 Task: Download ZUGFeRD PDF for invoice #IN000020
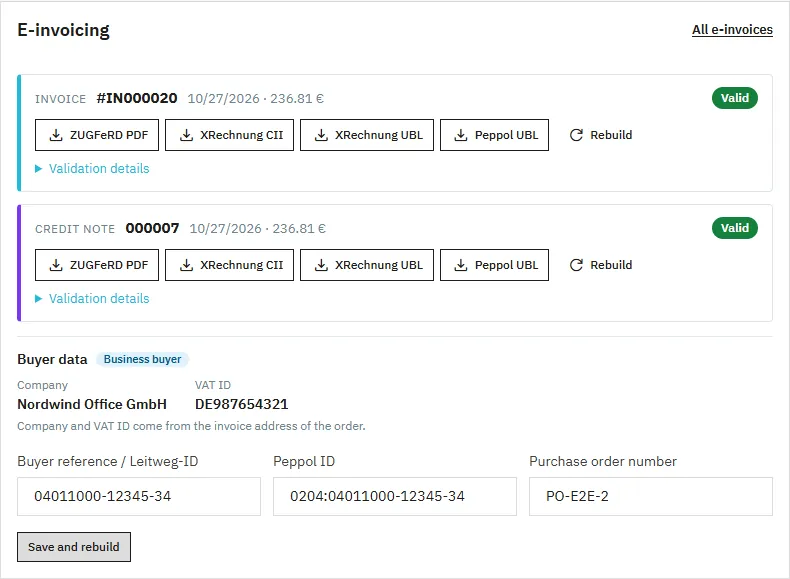coord(97,135)
